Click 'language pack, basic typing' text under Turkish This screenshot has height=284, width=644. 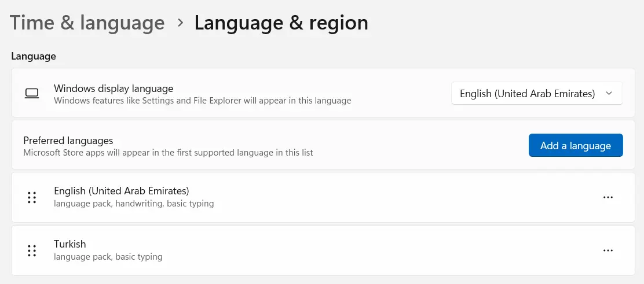(x=108, y=257)
